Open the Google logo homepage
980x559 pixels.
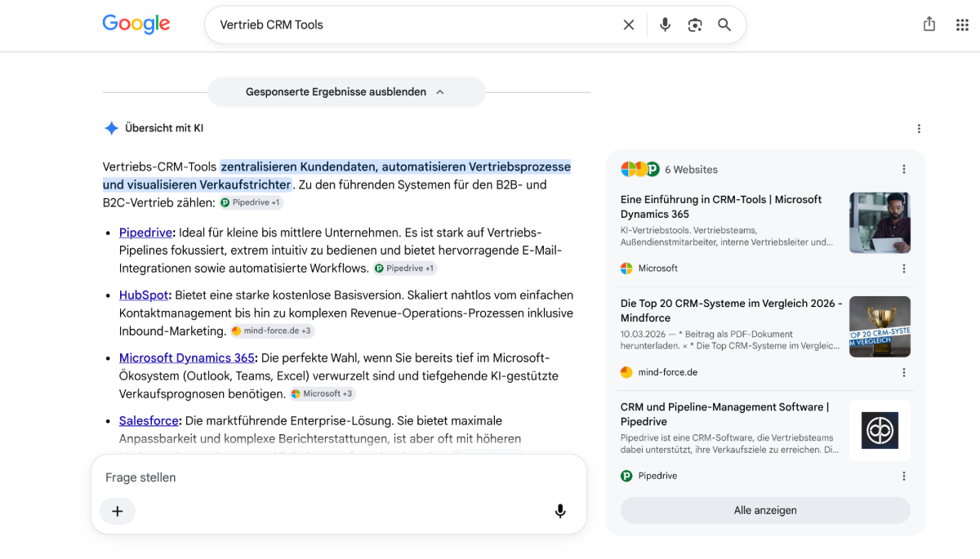coord(136,24)
